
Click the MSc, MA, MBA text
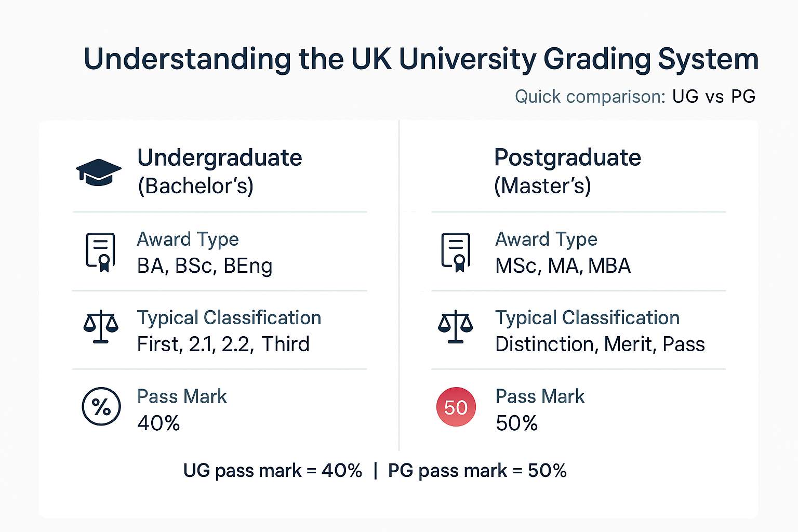tap(563, 266)
